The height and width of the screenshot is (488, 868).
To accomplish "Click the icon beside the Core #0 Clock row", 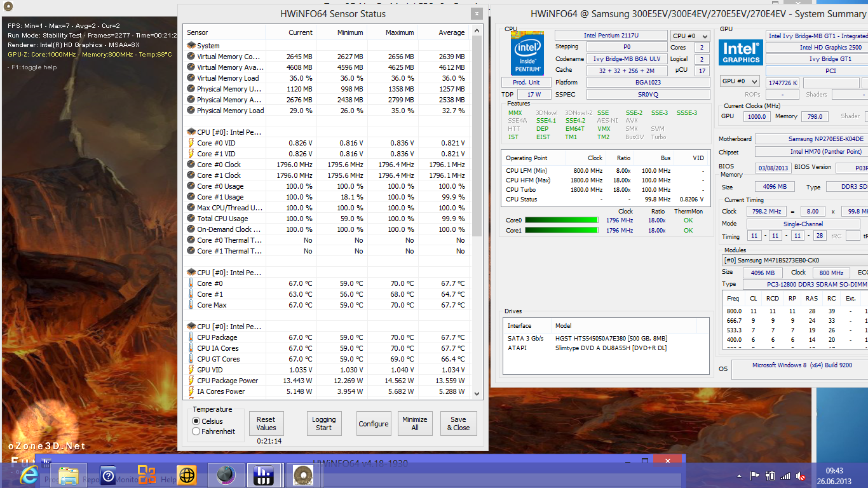I will click(191, 165).
